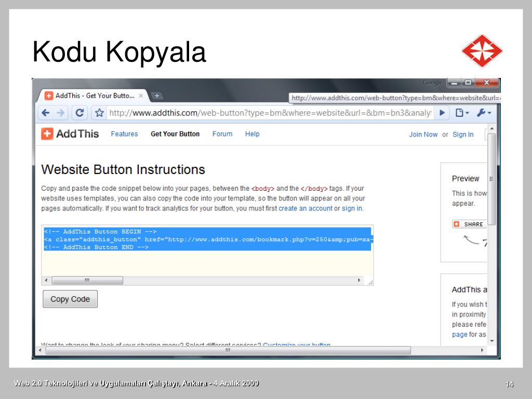Screen dimensions: 532x399
Task: Click code box scroll right arrow
Action: pyautogui.click(x=359, y=280)
